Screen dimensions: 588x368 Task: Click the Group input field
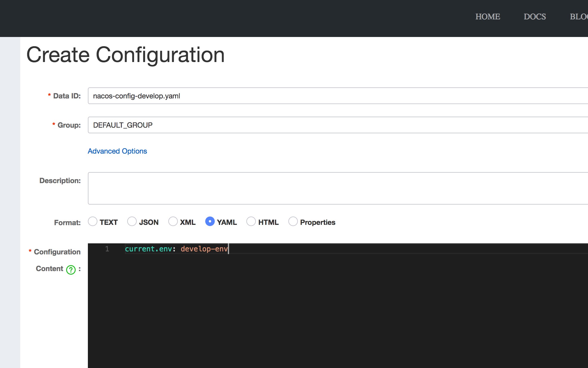338,125
